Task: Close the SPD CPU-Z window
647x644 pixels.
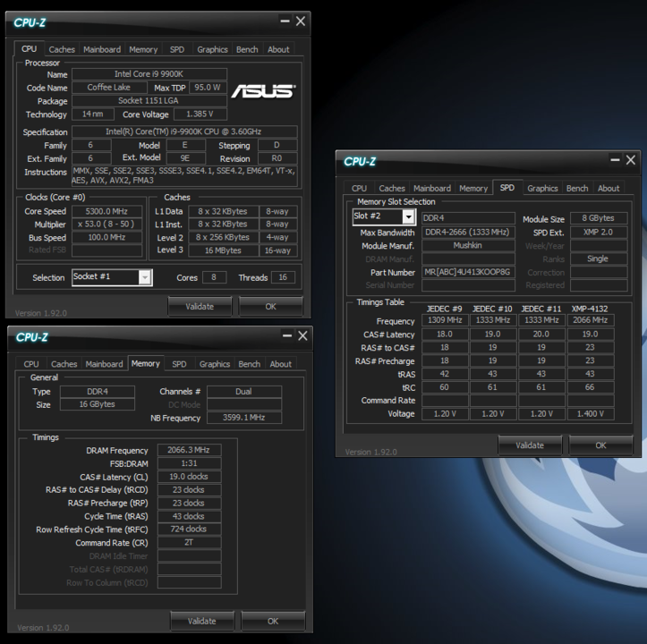Action: tap(631, 159)
